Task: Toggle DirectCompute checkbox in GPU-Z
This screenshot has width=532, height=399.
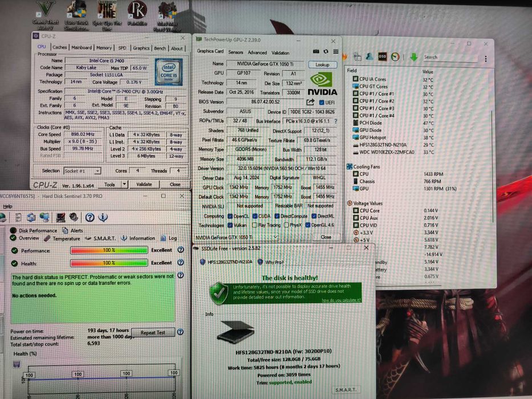Action: 277,216
